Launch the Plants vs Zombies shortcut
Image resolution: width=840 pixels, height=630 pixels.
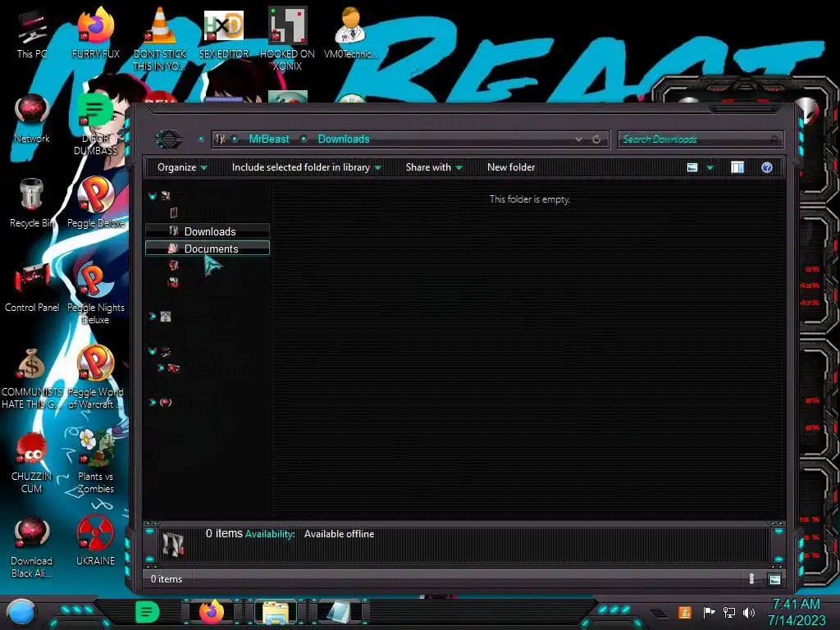click(x=95, y=463)
